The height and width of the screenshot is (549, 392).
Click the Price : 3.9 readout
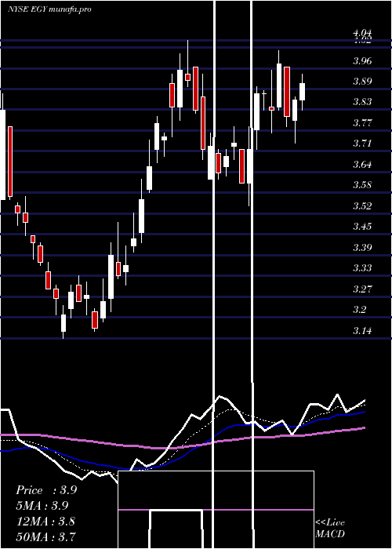(x=46, y=490)
